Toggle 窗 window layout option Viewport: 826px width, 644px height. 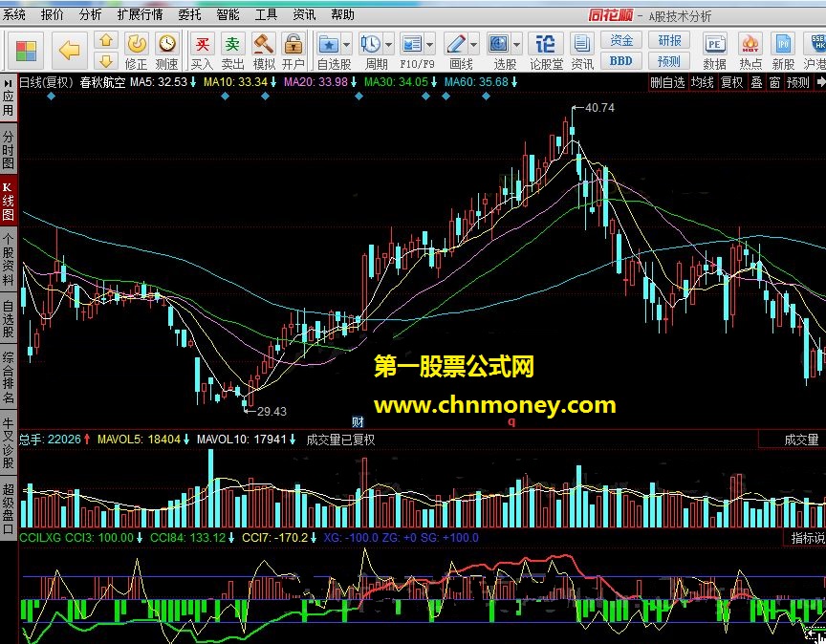pos(773,82)
